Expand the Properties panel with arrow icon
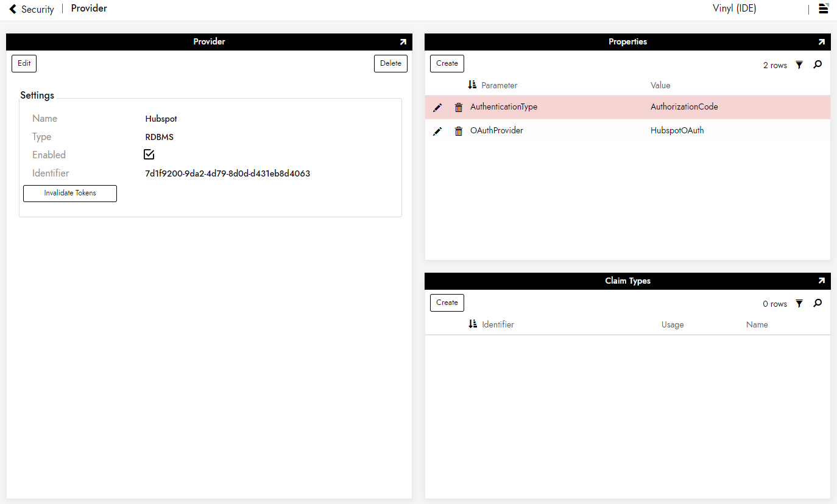837x504 pixels. pyautogui.click(x=821, y=42)
